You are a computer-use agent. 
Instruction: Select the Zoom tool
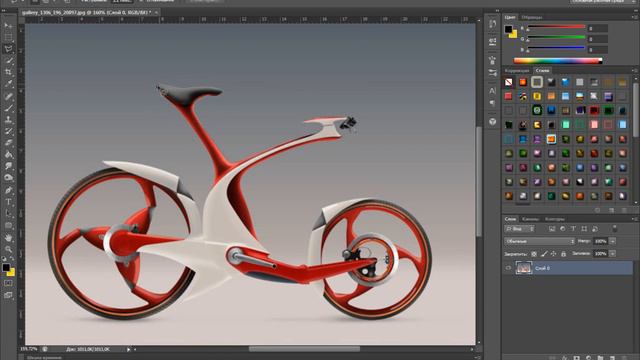[x=8, y=249]
